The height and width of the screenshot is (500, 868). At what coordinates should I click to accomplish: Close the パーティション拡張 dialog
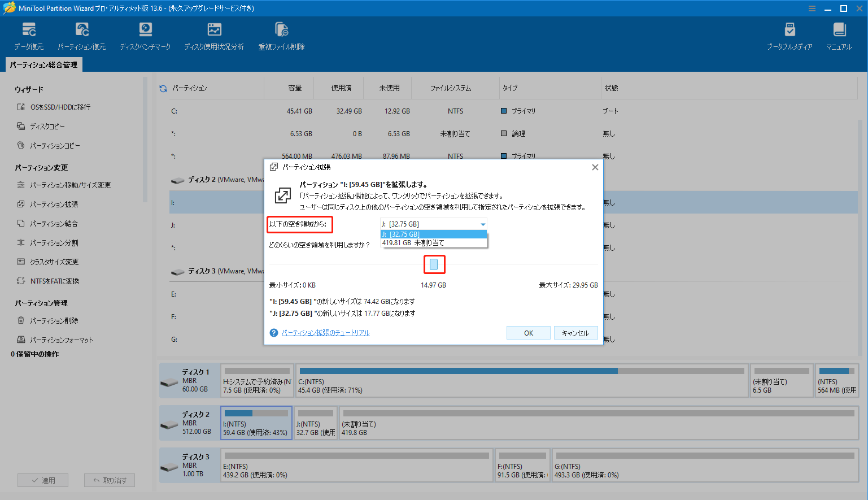(595, 167)
